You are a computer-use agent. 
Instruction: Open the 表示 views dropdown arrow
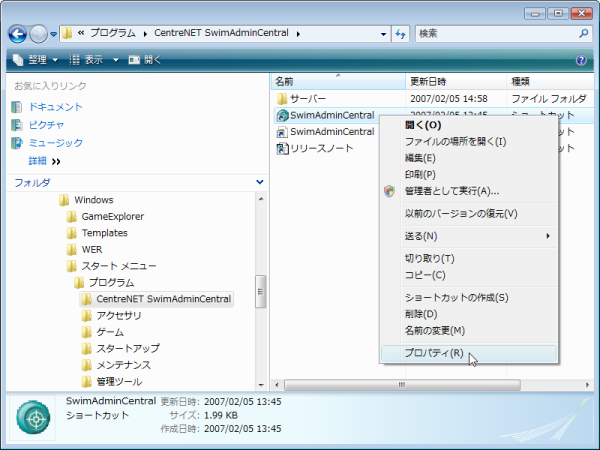click(116, 60)
